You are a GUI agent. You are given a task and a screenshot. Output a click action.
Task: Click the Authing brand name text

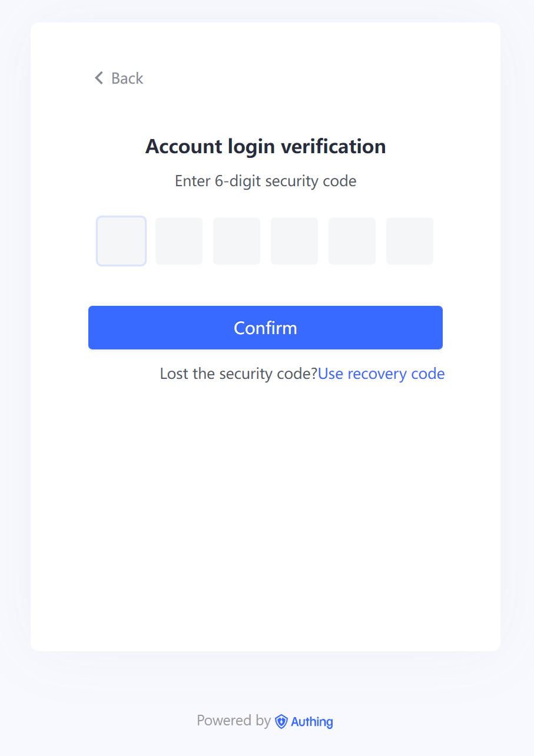point(312,721)
